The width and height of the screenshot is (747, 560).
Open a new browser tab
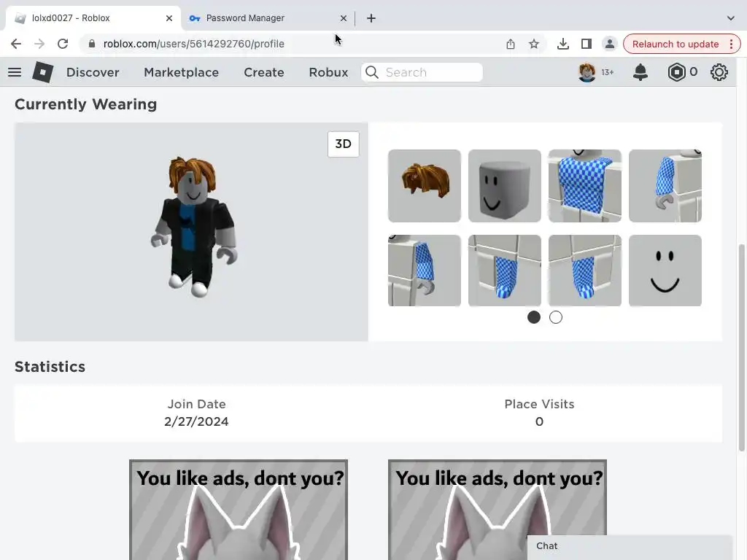(371, 18)
